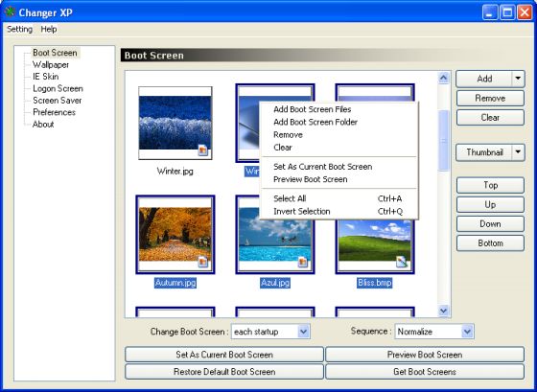Click the Get Boot Screens button
The image size is (537, 392).
pos(425,372)
